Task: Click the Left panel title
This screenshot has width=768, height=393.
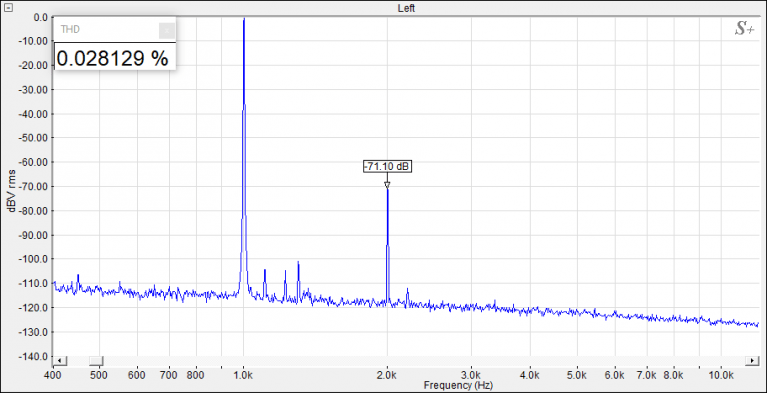Action: tap(407, 8)
